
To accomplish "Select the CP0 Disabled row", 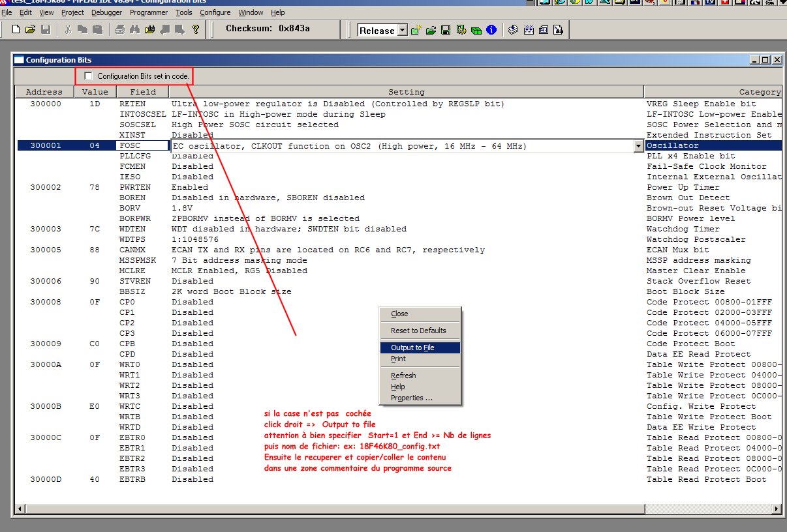I will point(398,302).
